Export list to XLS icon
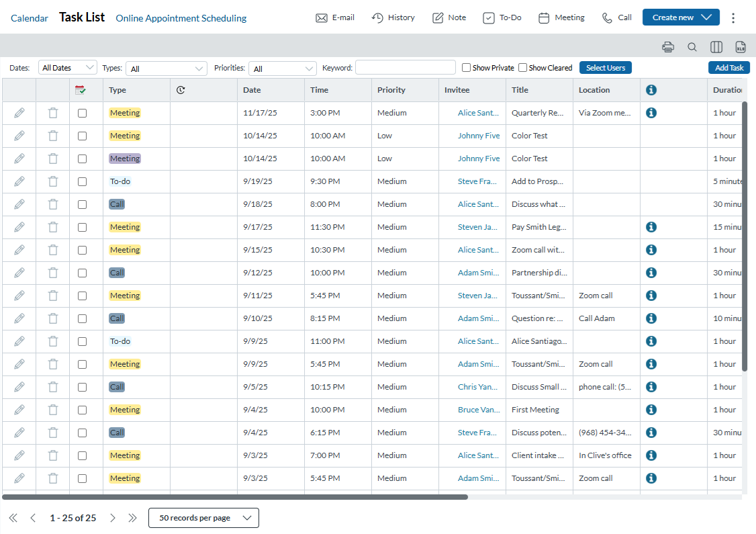Image resolution: width=756 pixels, height=534 pixels. tap(740, 47)
